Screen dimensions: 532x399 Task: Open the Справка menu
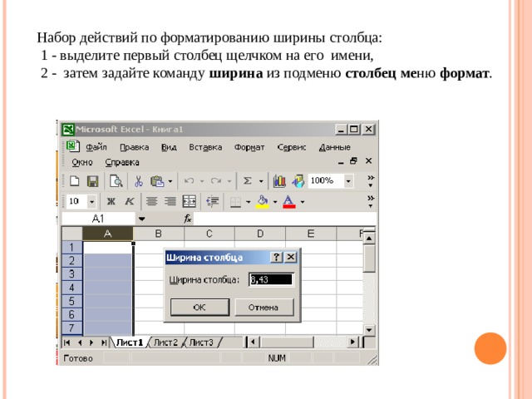pos(122,163)
